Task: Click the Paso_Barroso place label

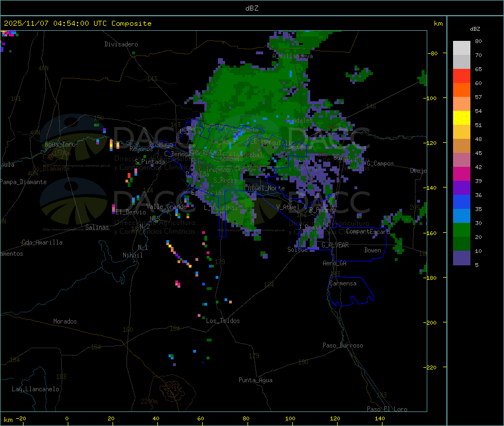Action: (343, 346)
